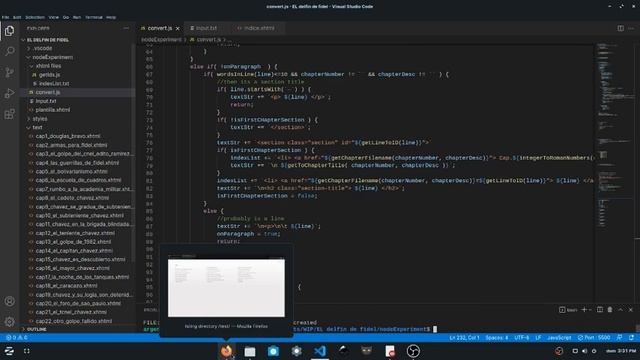Click the split editor icon

pyautogui.click(x=620, y=28)
